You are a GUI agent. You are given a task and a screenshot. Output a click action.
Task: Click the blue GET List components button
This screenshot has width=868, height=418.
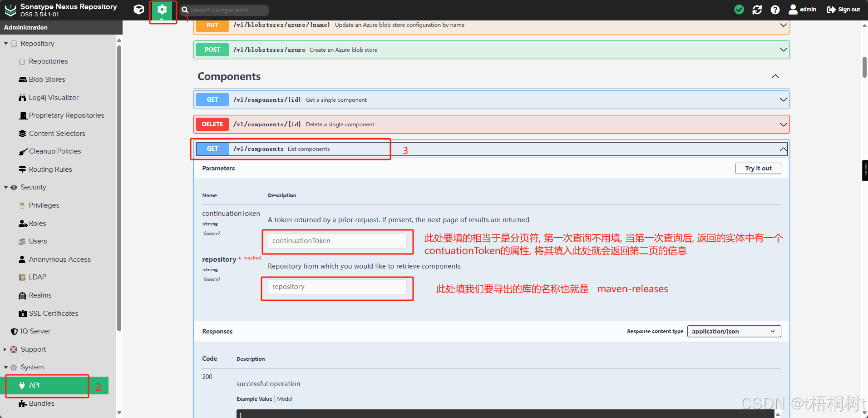212,149
